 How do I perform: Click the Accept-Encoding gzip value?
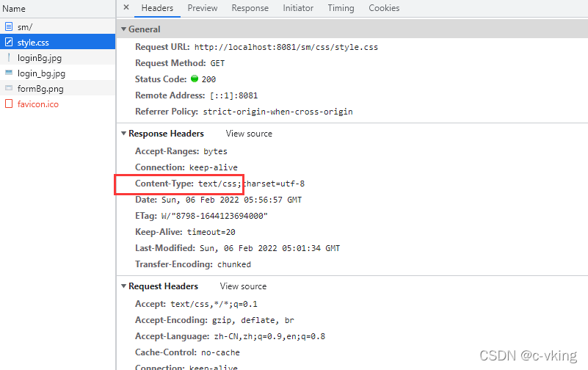(253, 320)
